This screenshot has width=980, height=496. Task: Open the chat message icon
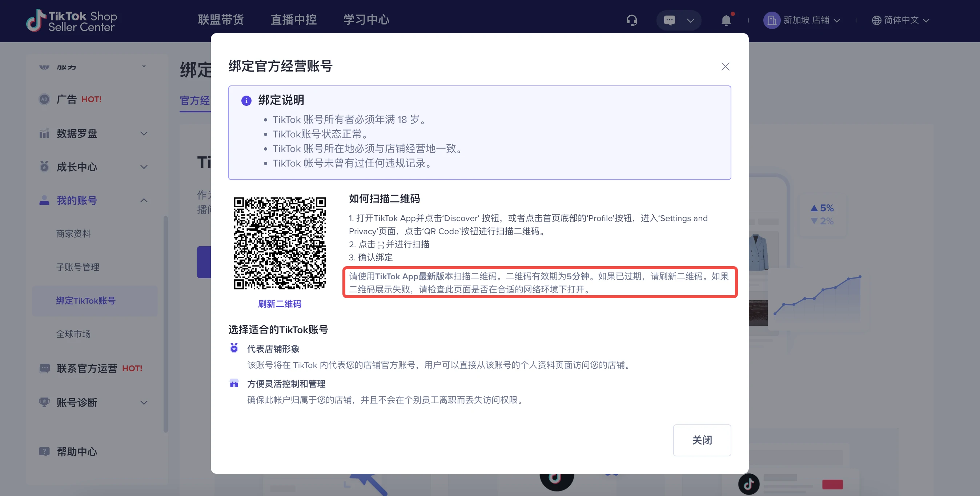669,20
